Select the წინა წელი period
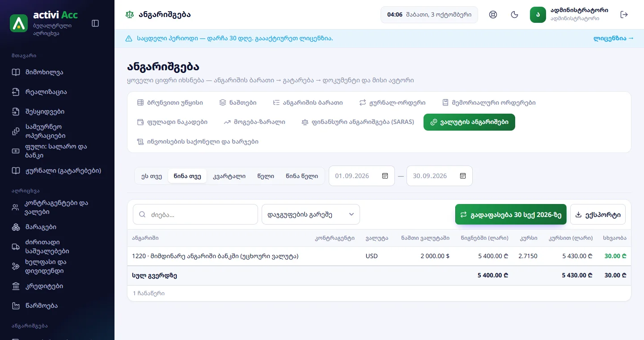Viewport: 644px width, 340px height. (x=302, y=176)
